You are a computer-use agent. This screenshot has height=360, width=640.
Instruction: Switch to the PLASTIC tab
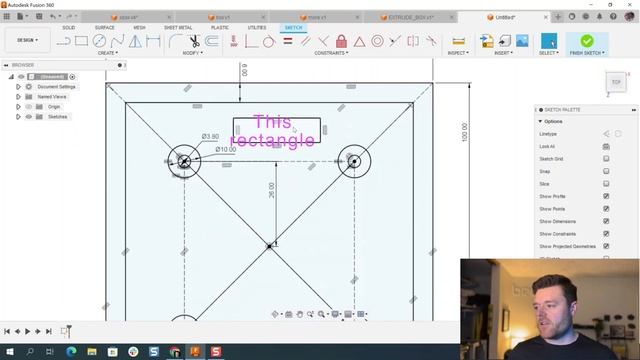click(x=220, y=27)
